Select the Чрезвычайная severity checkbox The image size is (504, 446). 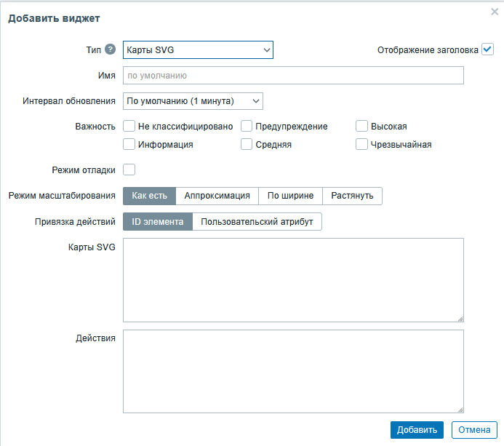pos(362,144)
